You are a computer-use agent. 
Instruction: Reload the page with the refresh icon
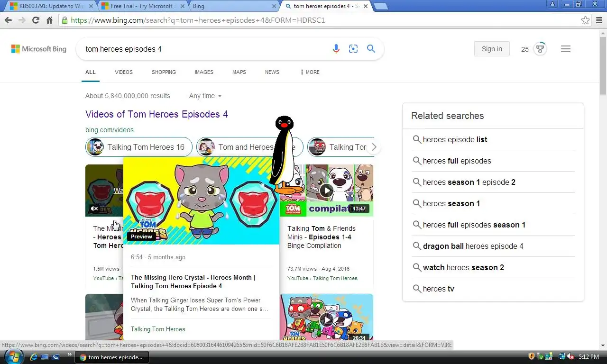pyautogui.click(x=36, y=20)
